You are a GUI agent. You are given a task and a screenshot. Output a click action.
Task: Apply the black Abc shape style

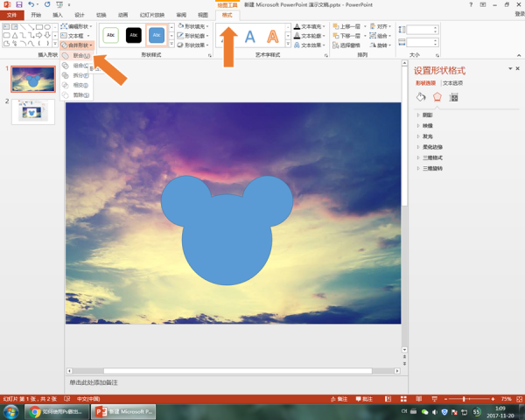[x=134, y=35]
